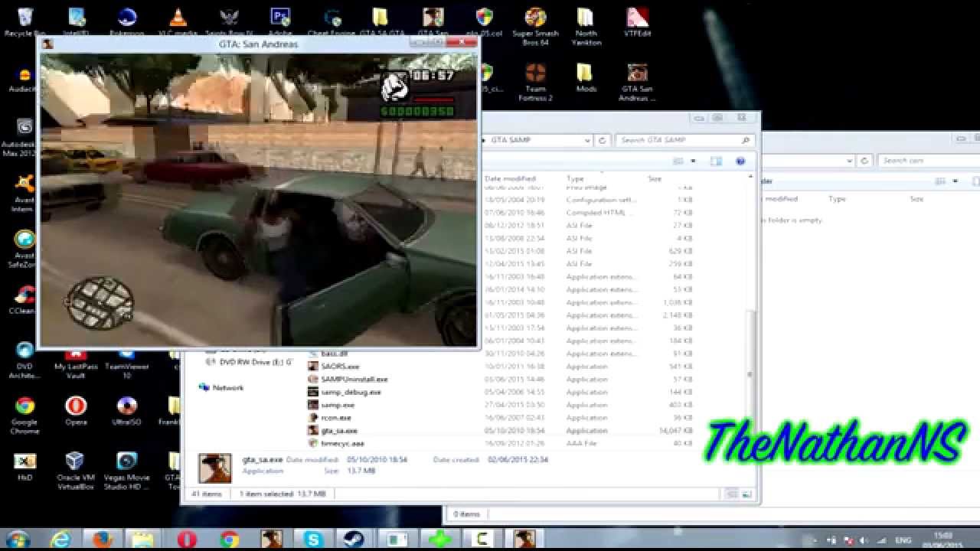
Task: Open Team Fortress 2 desktop shortcut
Action: point(535,82)
